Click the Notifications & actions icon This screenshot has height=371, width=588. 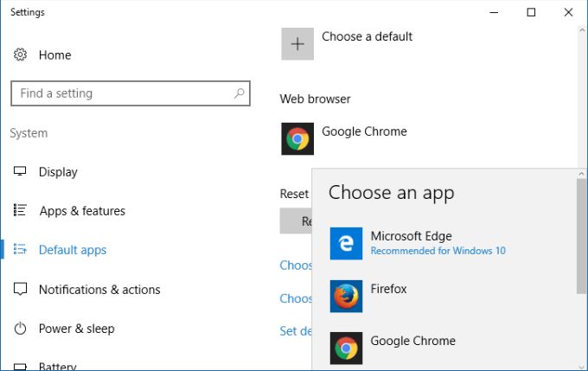20,289
